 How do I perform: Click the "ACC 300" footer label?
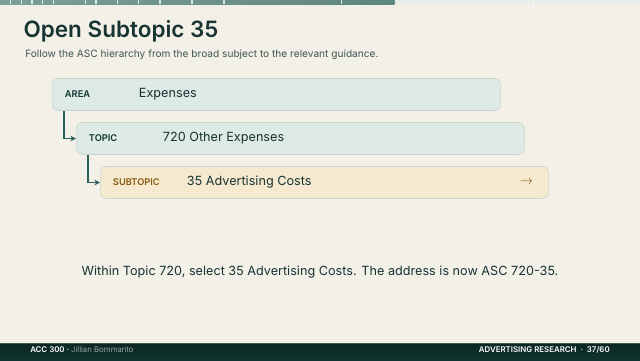47,349
